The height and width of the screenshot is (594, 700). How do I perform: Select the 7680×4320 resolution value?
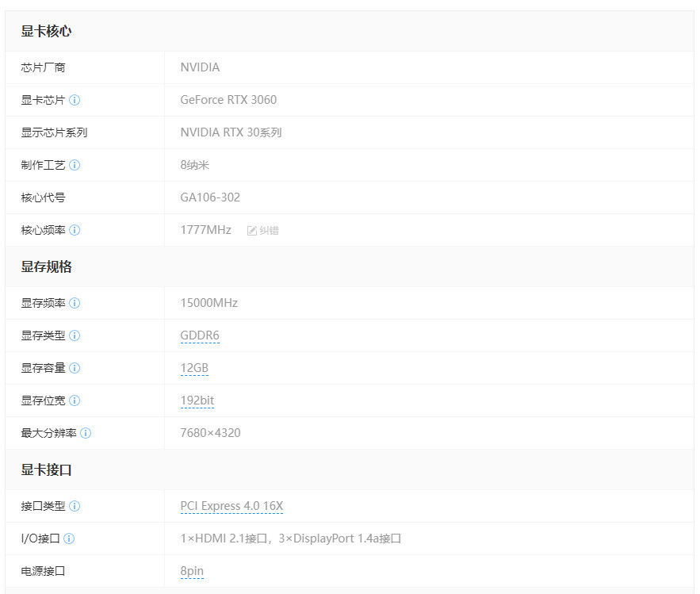coord(210,433)
